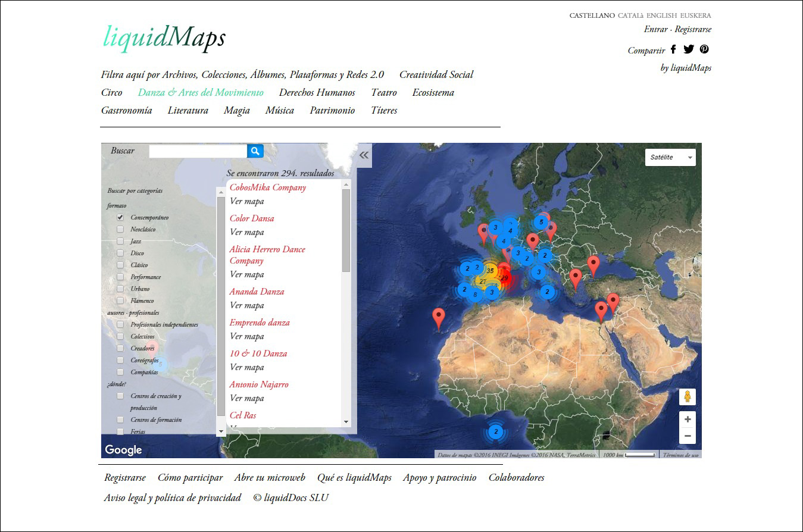Uncheck the Contemporáneo checkbox
Image resolution: width=803 pixels, height=532 pixels.
(x=120, y=217)
